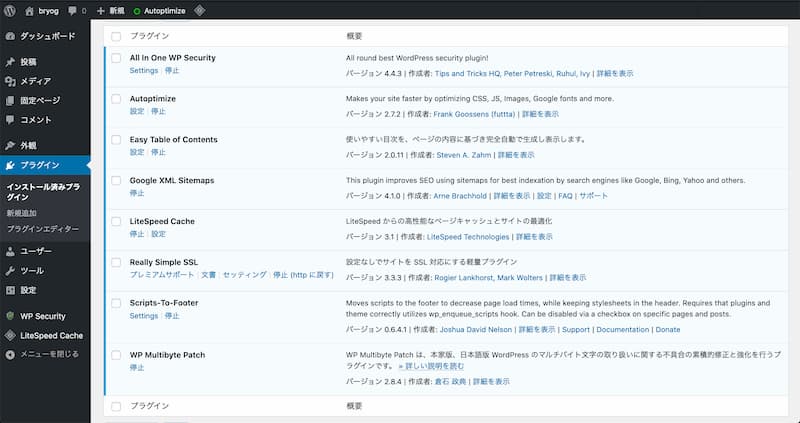Open ユーザー menu in the sidebar

tap(36, 251)
